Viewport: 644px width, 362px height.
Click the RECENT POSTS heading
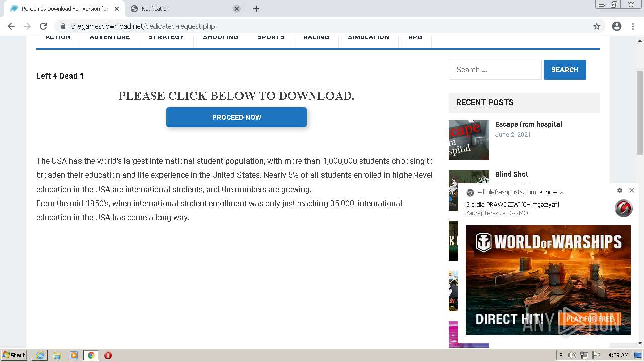coord(485,102)
